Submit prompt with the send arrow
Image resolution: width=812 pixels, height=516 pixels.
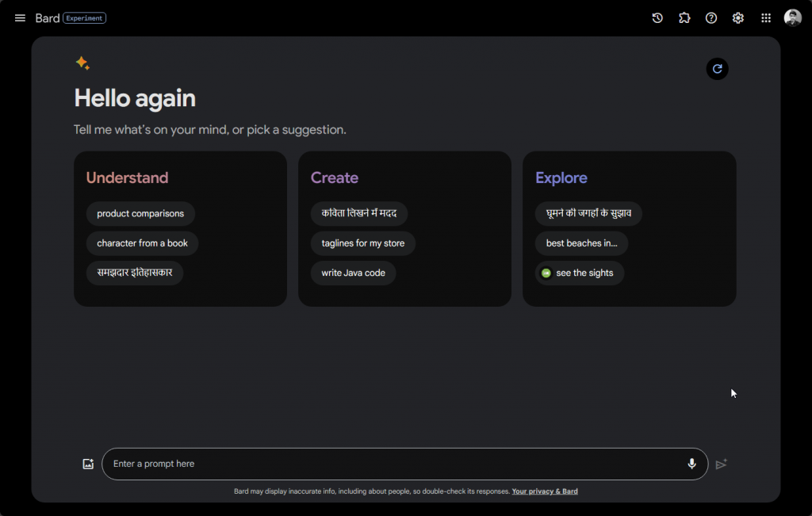click(722, 464)
